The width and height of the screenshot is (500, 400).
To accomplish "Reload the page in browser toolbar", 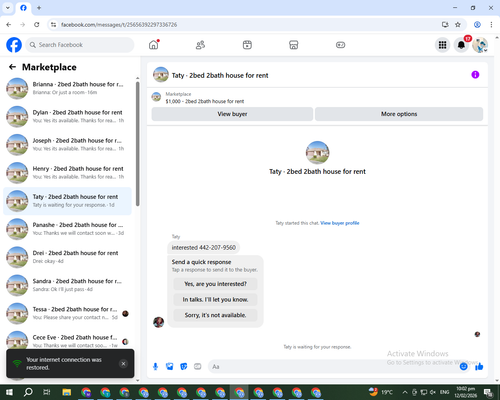I will (x=37, y=25).
